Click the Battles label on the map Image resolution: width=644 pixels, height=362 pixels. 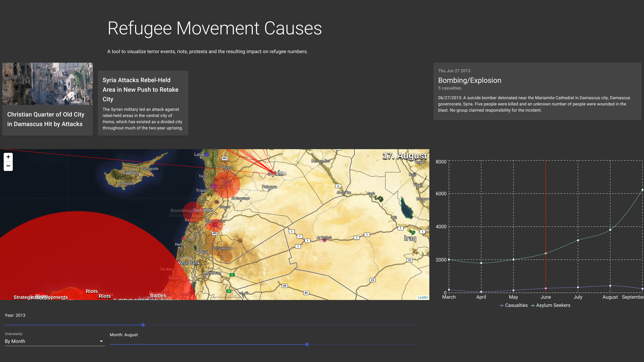coord(158,295)
